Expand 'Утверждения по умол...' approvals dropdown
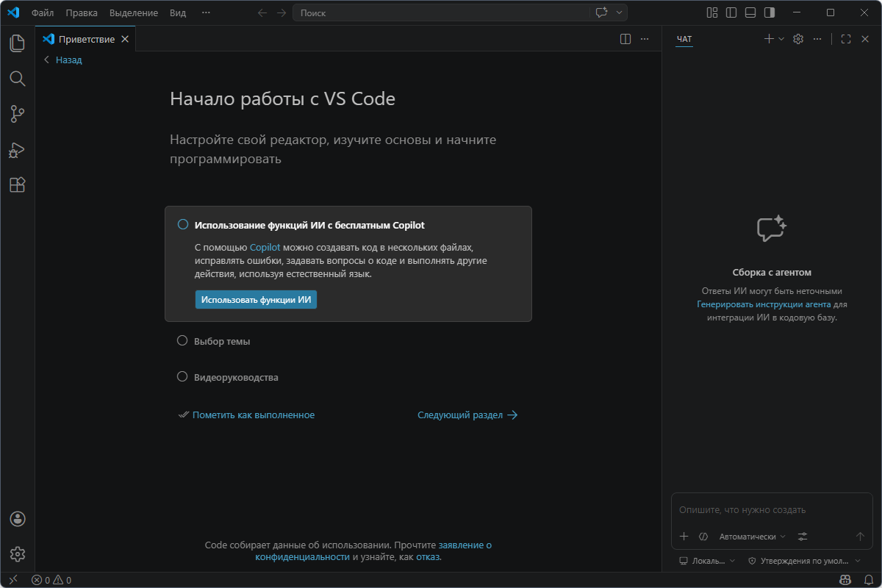 (x=803, y=561)
